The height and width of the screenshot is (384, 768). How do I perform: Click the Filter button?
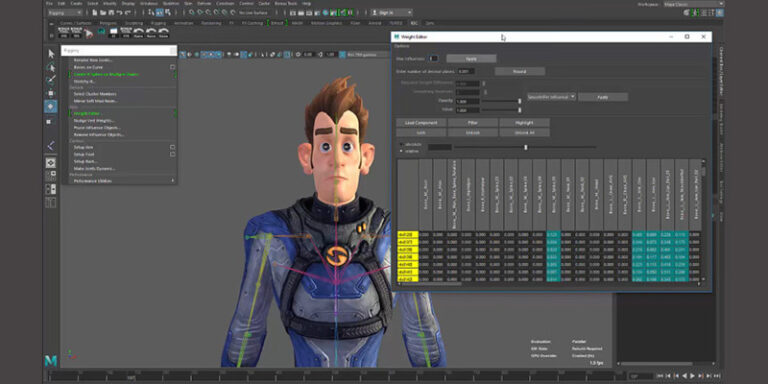point(473,122)
